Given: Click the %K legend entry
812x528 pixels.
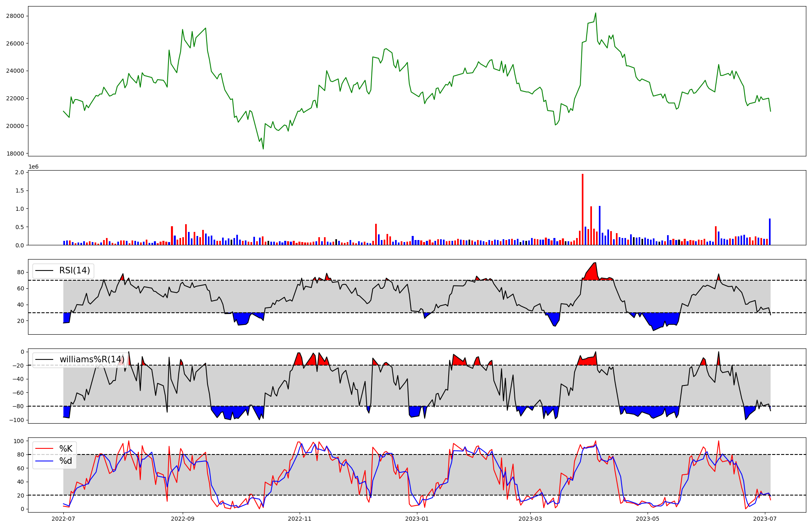Looking at the screenshot, I should tap(66, 449).
